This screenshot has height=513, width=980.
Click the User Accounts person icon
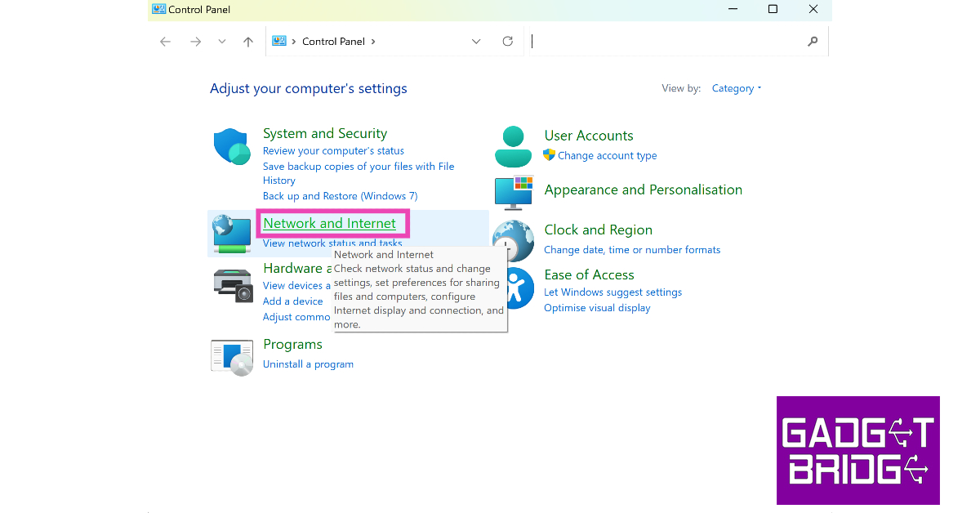[513, 146]
